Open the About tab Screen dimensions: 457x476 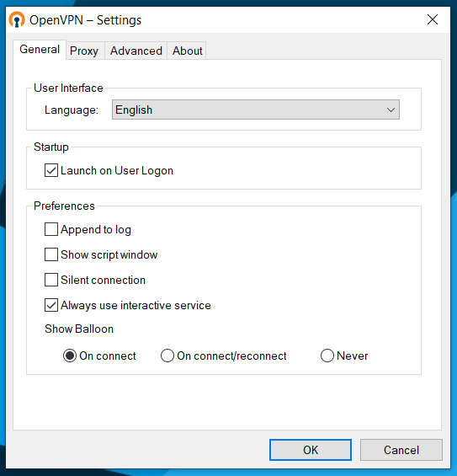click(187, 51)
